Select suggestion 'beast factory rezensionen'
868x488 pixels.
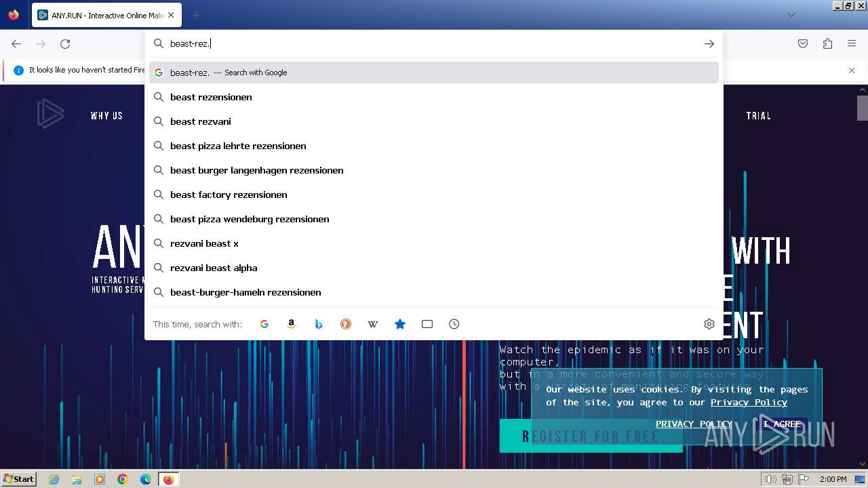tap(434, 195)
